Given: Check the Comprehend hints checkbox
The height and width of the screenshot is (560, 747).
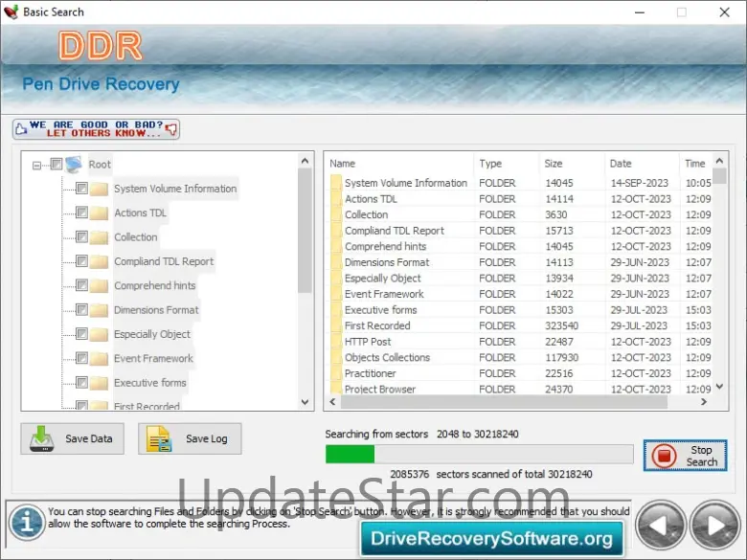Looking at the screenshot, I should [x=82, y=285].
